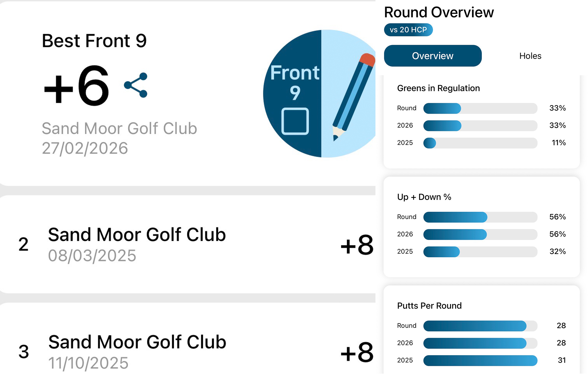Tap the vs 20 HCP badge
The height and width of the screenshot is (392, 588).
pyautogui.click(x=408, y=30)
